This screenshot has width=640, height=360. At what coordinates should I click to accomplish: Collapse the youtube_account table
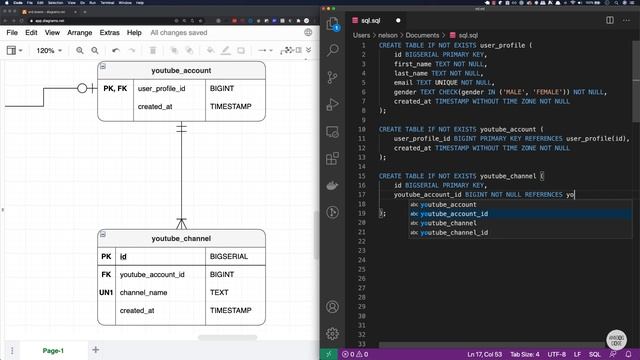[x=103, y=67]
